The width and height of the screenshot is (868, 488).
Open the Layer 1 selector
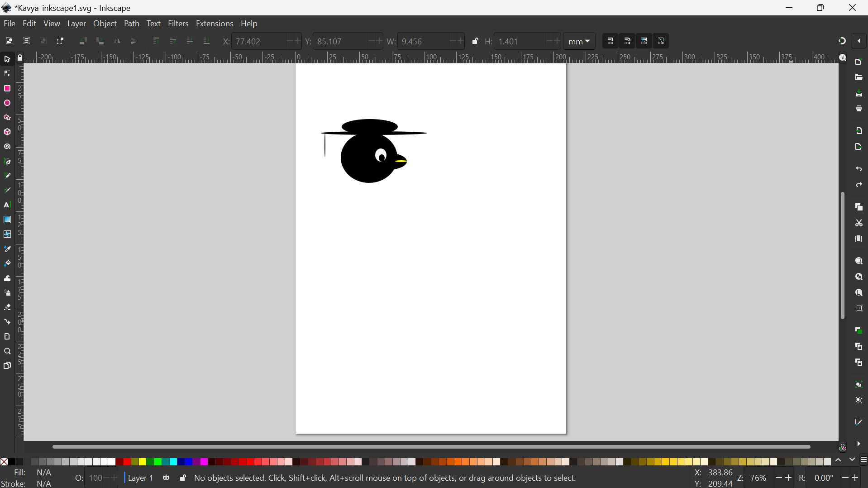click(x=140, y=478)
